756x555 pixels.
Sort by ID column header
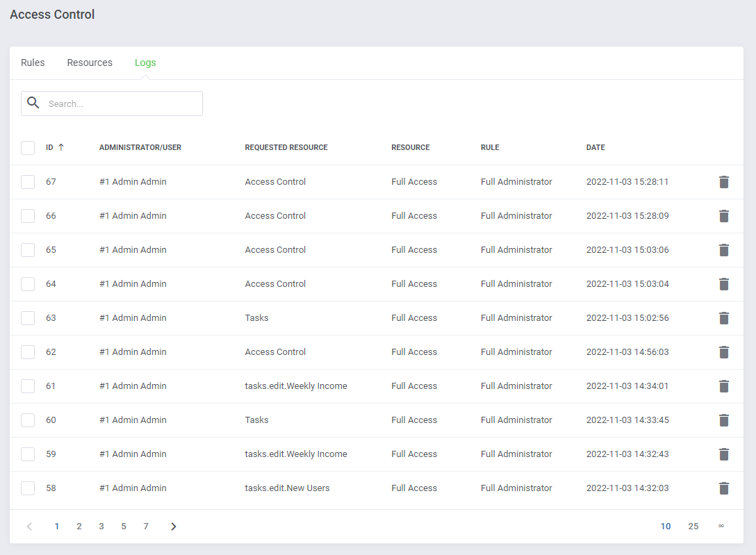[x=49, y=147]
